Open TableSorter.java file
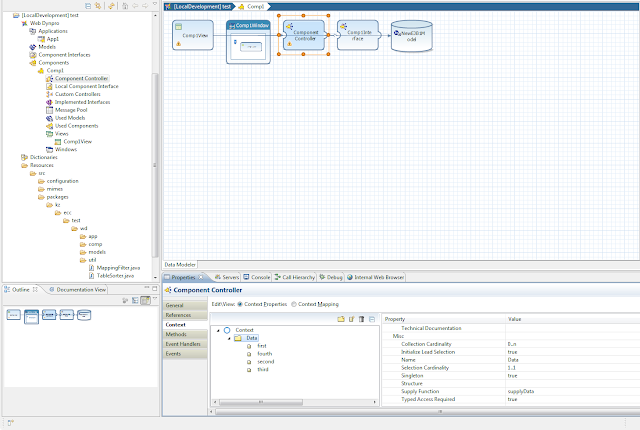Viewport: 640px width, 430px height. [x=115, y=276]
